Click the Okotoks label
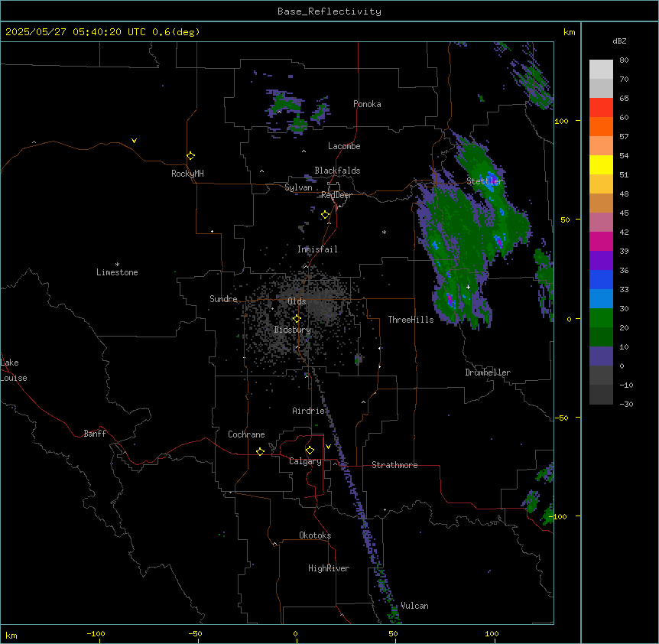 [x=315, y=535]
